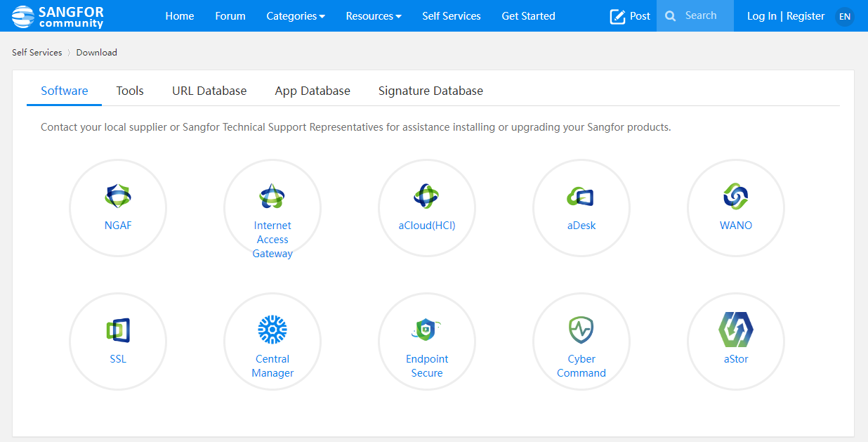
Task: Open aCloud(HCI) software downloads icon
Action: pos(427,196)
